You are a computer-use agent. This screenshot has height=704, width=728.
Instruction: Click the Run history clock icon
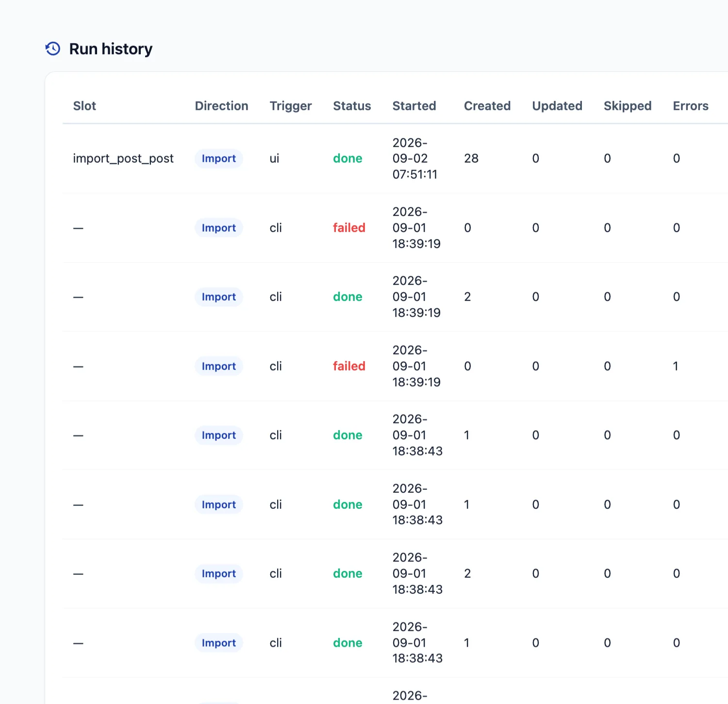coord(53,49)
